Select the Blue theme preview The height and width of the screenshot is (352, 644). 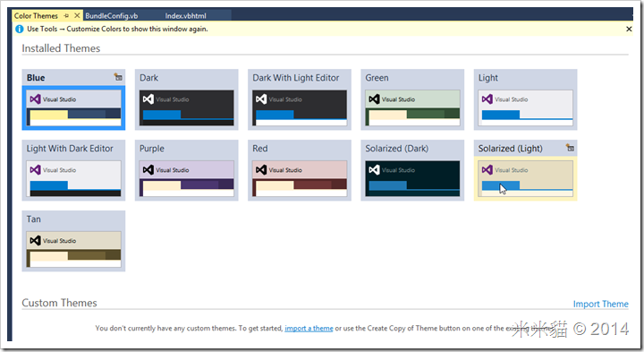73,107
